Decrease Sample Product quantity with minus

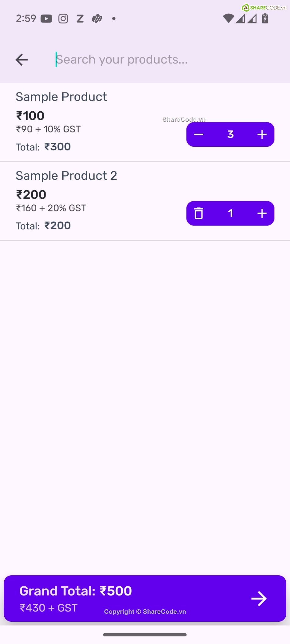pos(199,135)
